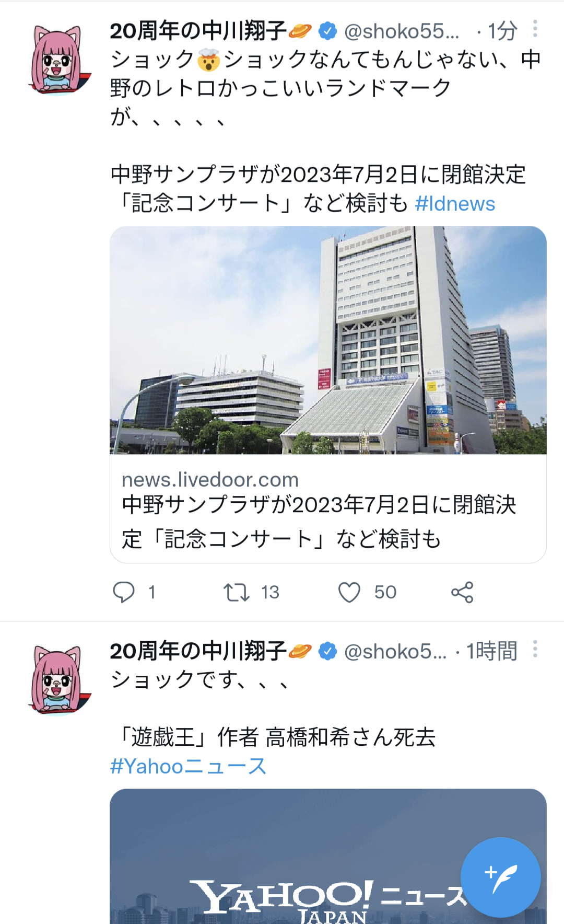Open 20周年の中川翔子 name on second tweet
The image size is (564, 924).
coord(198,651)
